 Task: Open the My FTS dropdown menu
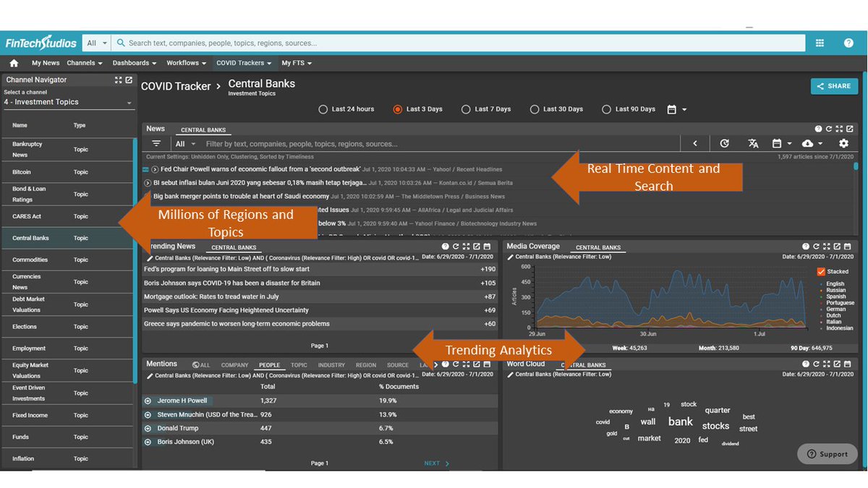pos(297,64)
